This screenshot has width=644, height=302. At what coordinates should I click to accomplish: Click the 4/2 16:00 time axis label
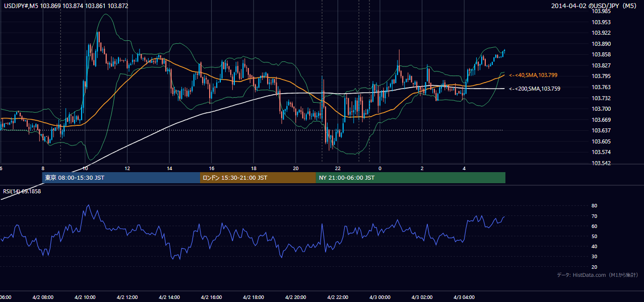(212, 297)
